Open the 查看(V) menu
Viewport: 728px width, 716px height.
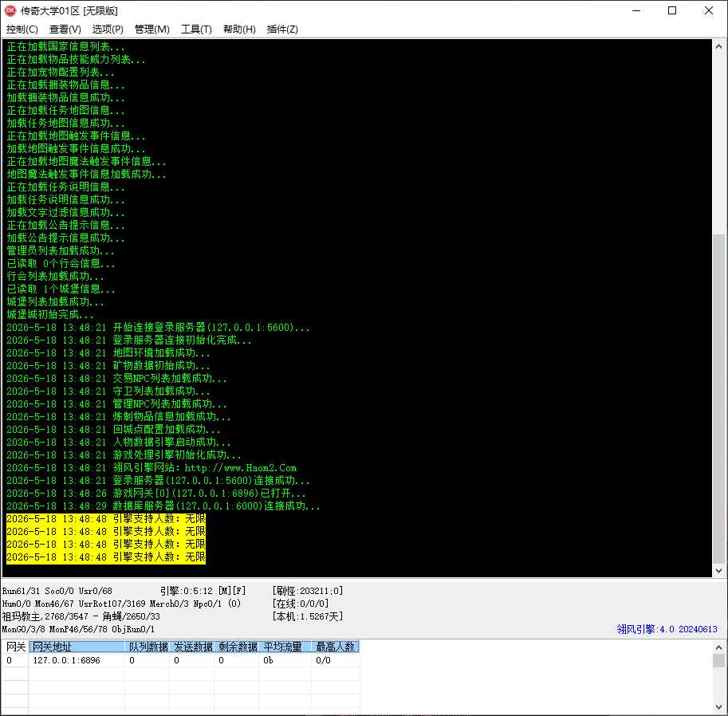click(65, 30)
